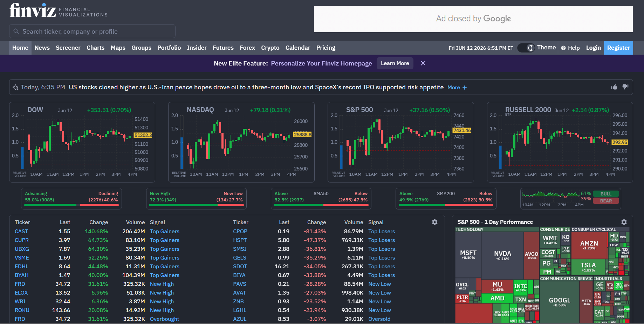Screen dimensions: 644x324
Task: Open settings gear for S&P 500 map
Action: (x=624, y=222)
